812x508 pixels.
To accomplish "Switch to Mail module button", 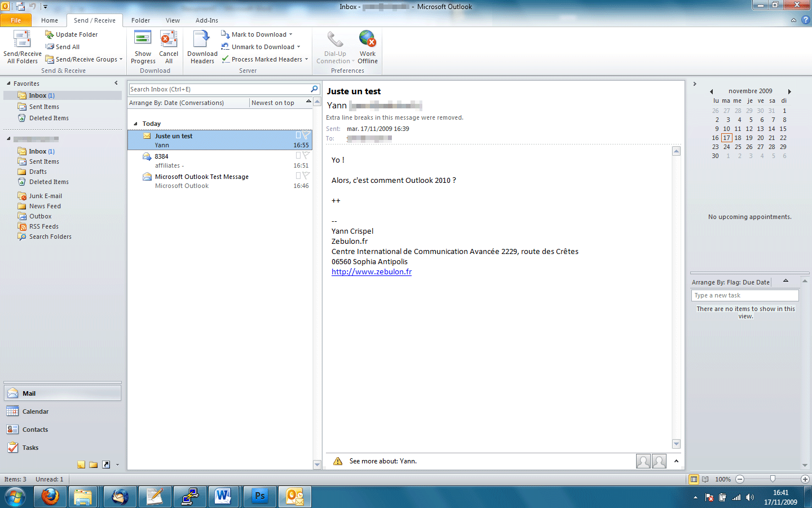I will click(x=62, y=393).
